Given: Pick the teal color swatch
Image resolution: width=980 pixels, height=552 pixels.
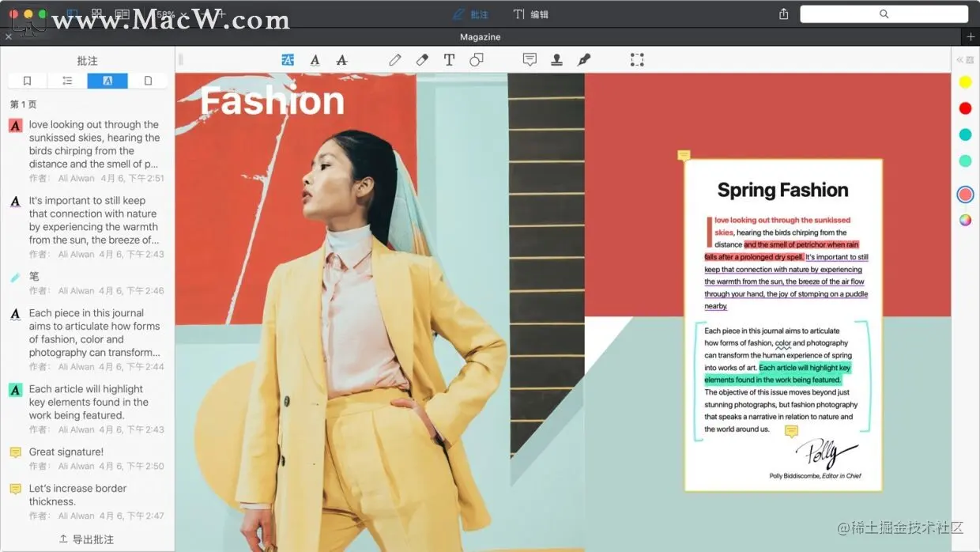Looking at the screenshot, I should pyautogui.click(x=965, y=134).
